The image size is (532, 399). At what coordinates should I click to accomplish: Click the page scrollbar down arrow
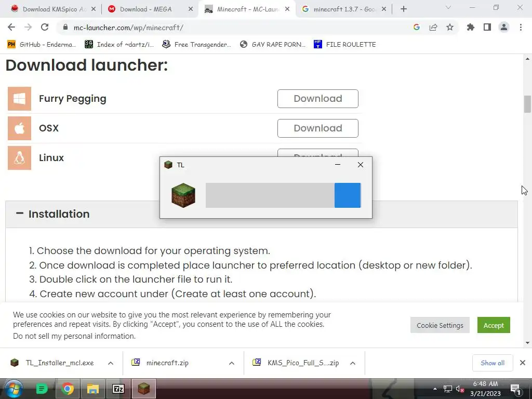(527, 343)
